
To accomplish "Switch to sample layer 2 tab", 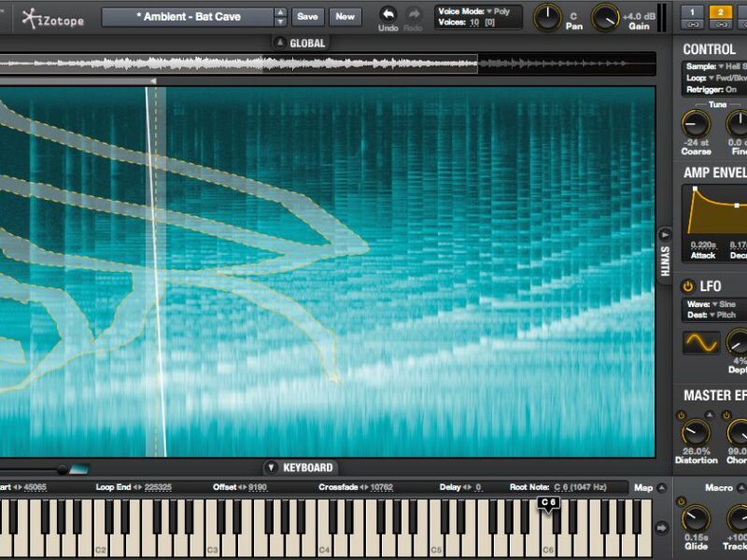I will tap(720, 13).
